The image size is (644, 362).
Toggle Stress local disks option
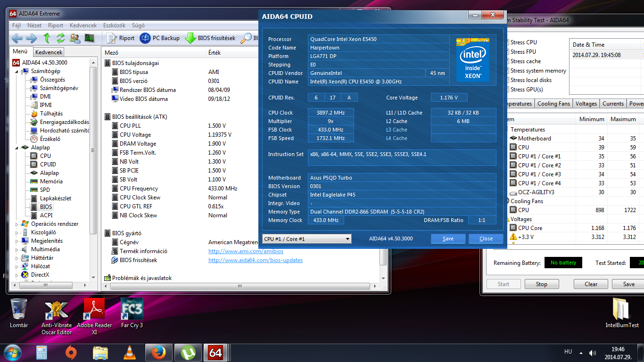click(531, 80)
